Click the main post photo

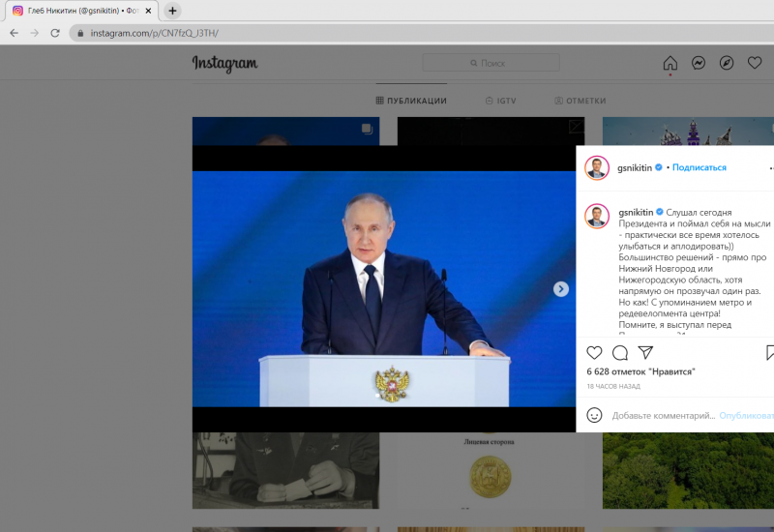click(x=383, y=288)
